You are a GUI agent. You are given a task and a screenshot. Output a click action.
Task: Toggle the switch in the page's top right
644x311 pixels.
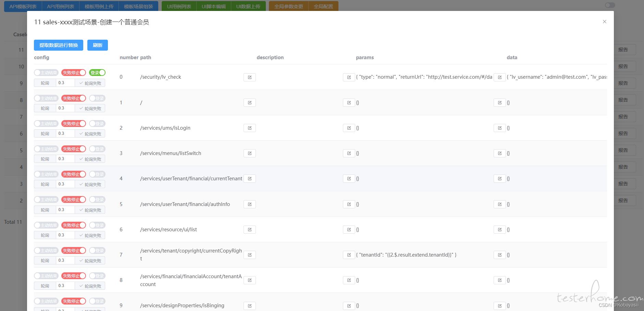click(610, 5)
